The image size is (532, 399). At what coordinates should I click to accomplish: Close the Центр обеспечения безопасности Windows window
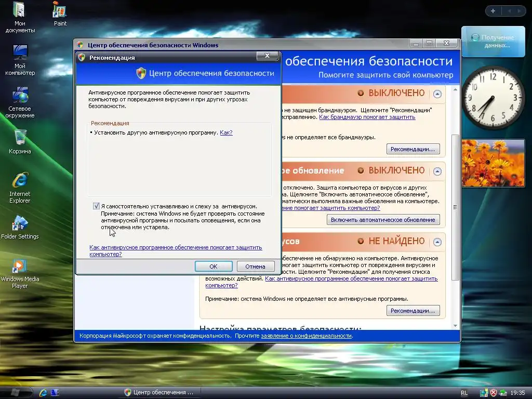446,43
